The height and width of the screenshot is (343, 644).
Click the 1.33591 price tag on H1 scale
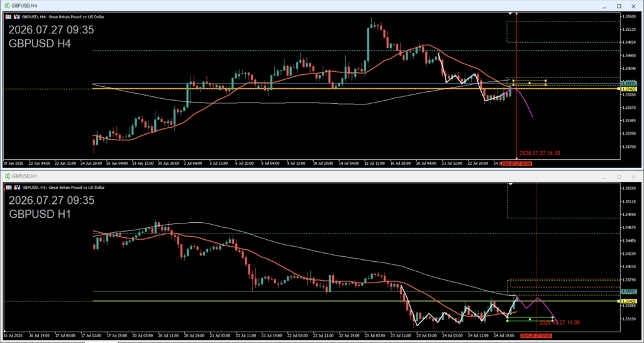point(628,291)
